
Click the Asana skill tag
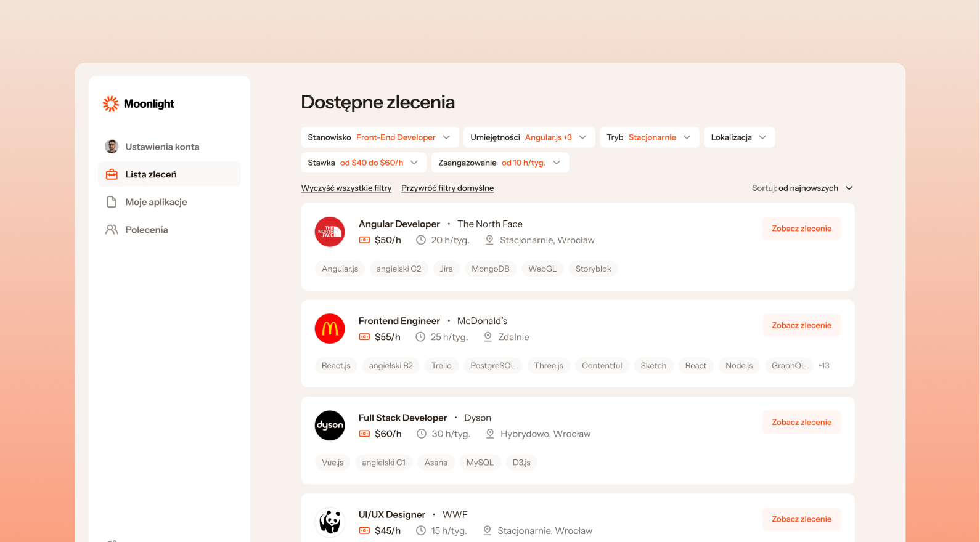click(x=436, y=463)
